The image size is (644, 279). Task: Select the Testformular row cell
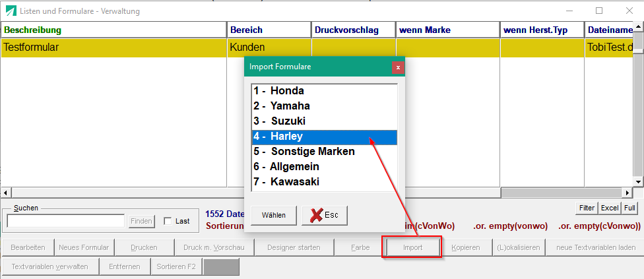click(x=113, y=47)
